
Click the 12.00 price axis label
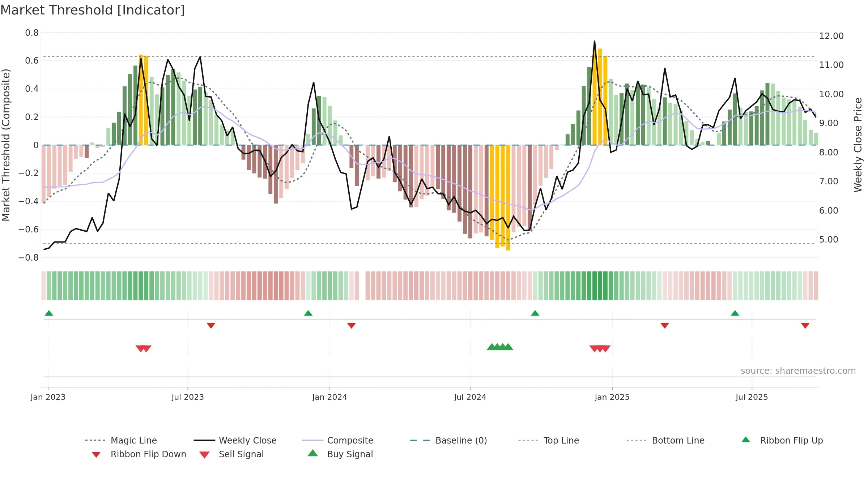point(831,36)
